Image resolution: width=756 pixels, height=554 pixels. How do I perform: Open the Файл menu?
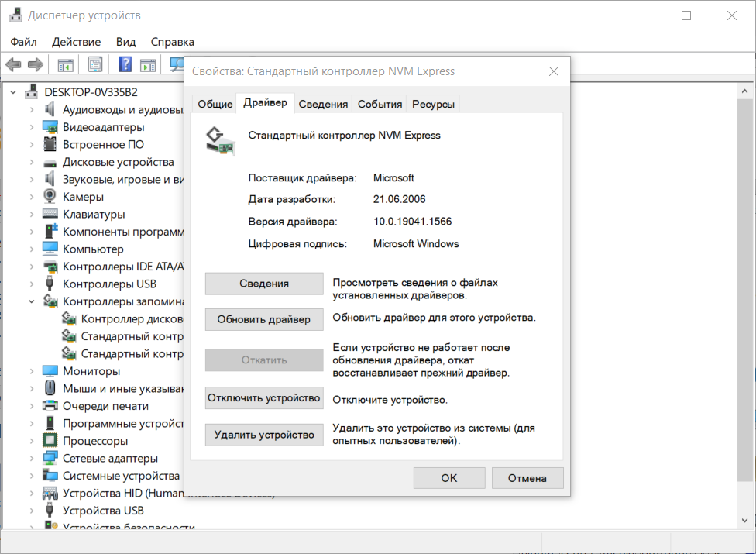23,42
